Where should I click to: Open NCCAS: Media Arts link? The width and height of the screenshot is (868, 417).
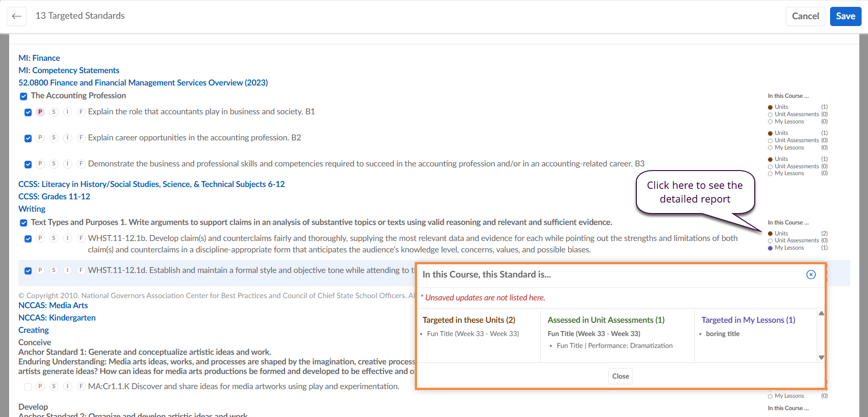point(53,305)
